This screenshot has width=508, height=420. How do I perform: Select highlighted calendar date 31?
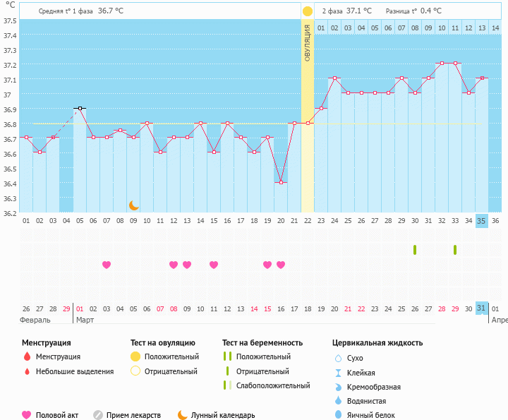tap(482, 308)
